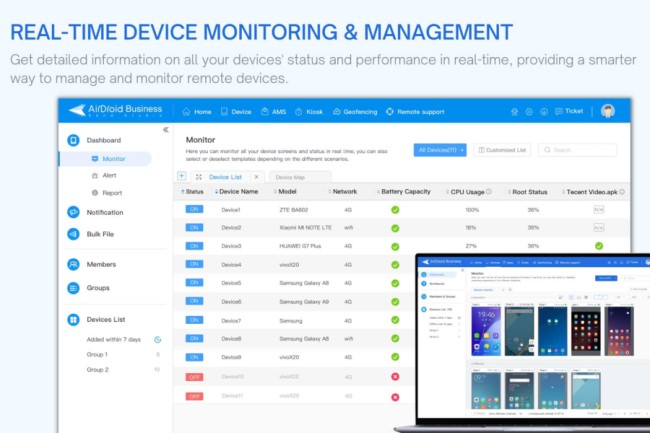Viewport: 650px width, 433px height.
Task: Click into the Search field
Action: tap(577, 150)
